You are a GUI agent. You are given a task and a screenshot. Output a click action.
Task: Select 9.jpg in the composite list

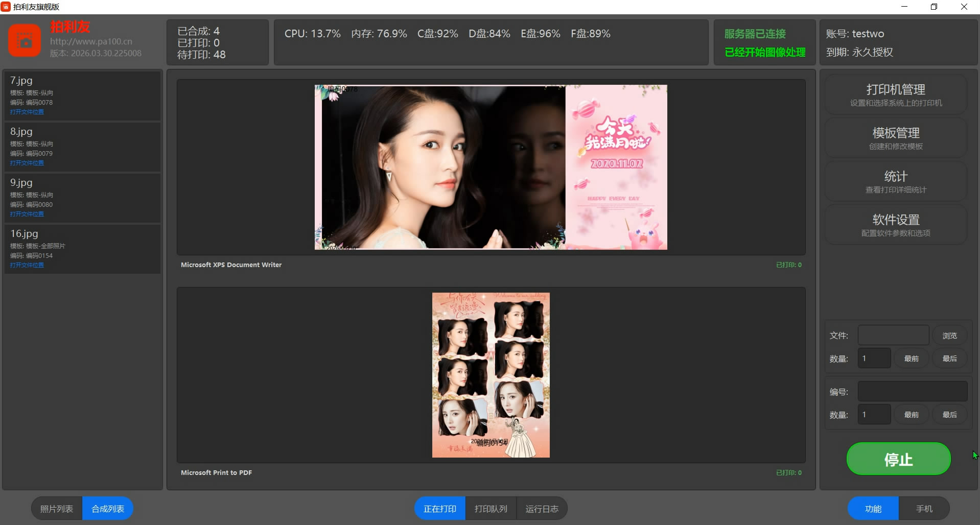[x=82, y=197]
